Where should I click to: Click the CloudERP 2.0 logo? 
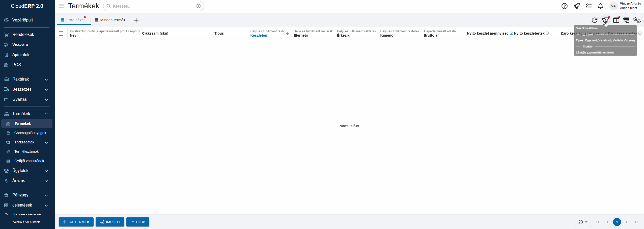[27, 6]
